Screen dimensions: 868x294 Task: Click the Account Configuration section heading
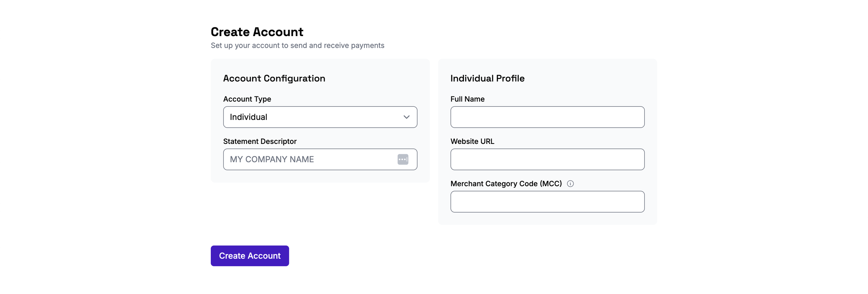tap(274, 78)
